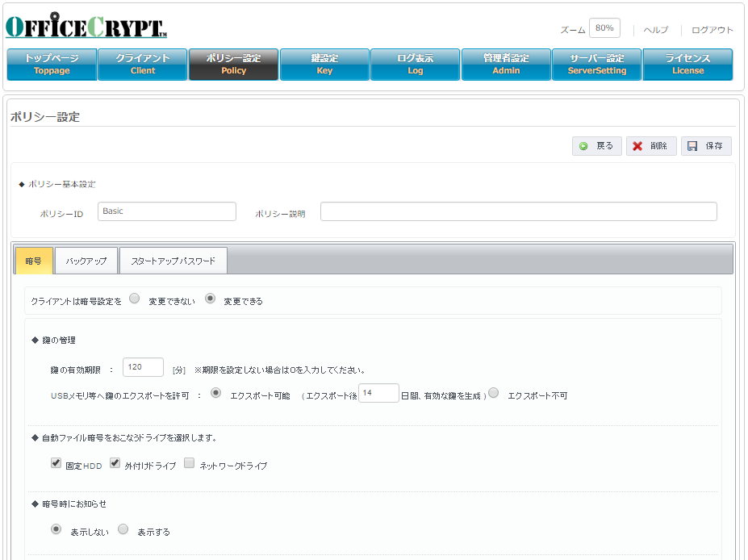Viewport: 748px width, 560px height.
Task: Select エクスポート不可 radio button
Action: pyautogui.click(x=494, y=393)
